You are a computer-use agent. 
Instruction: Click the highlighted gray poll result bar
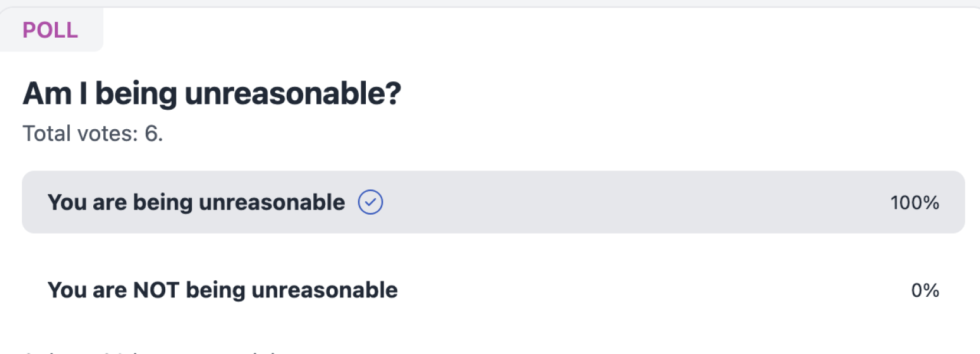click(x=590, y=202)
